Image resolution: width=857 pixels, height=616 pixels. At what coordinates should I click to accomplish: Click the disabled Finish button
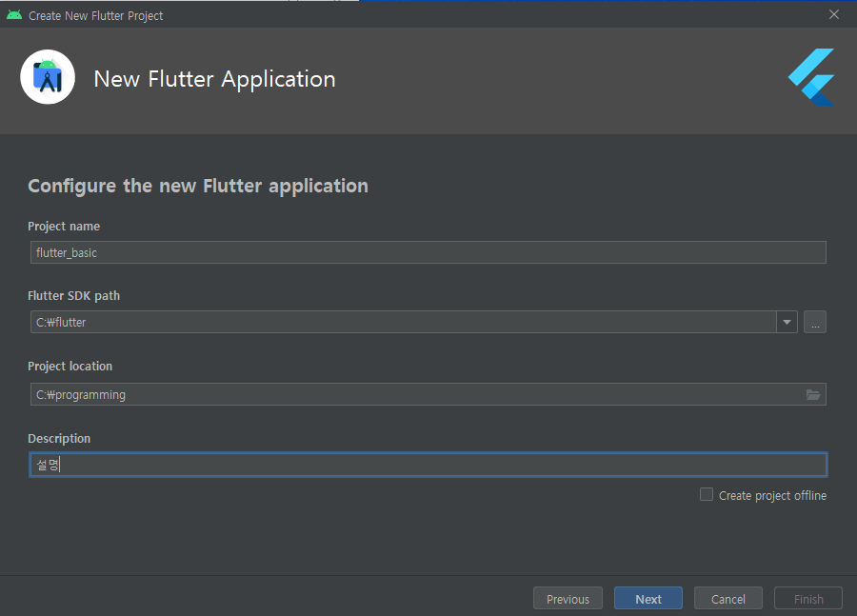tap(808, 599)
